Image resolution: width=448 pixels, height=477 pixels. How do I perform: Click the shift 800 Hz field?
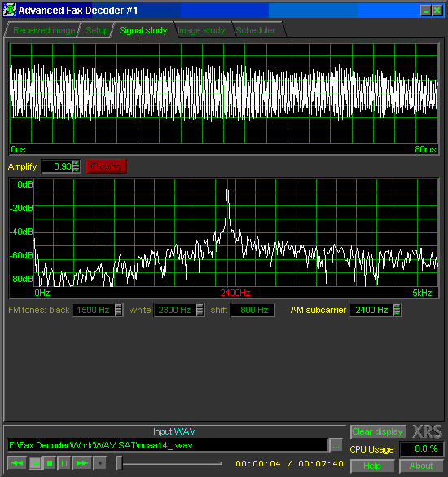click(x=253, y=310)
